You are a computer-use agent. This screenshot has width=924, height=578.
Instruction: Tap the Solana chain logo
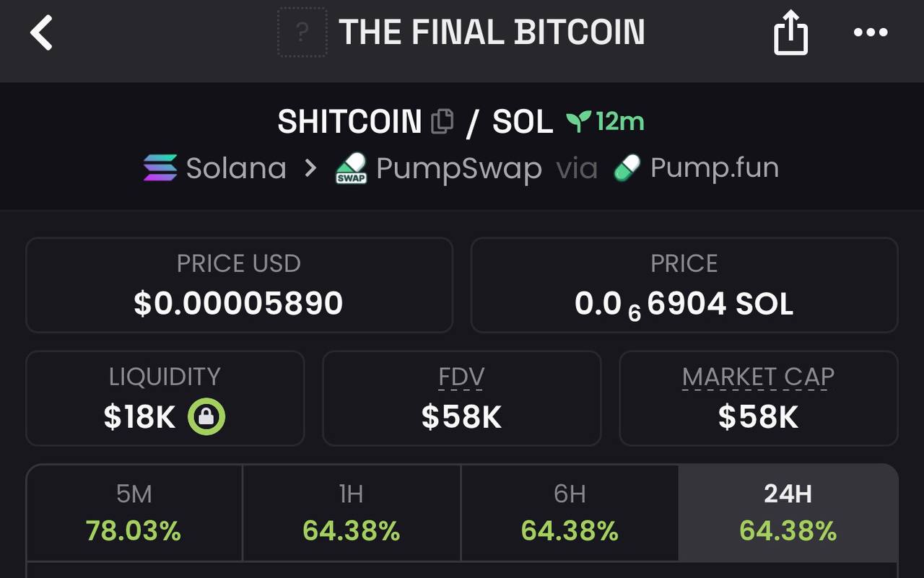(x=160, y=168)
